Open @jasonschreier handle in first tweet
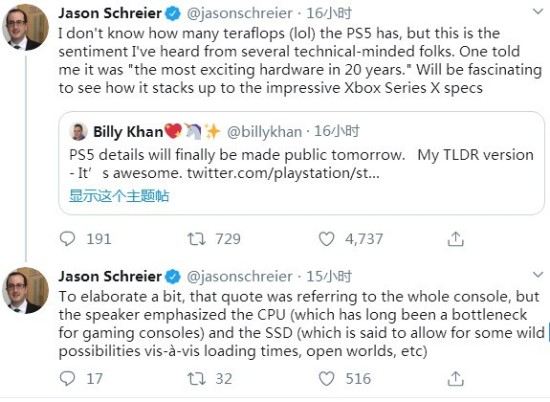Image resolution: width=550 pixels, height=402 pixels. pos(239,13)
